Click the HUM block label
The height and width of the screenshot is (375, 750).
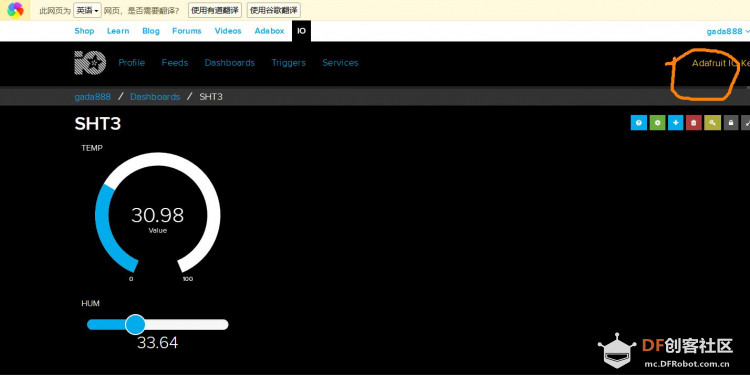90,303
